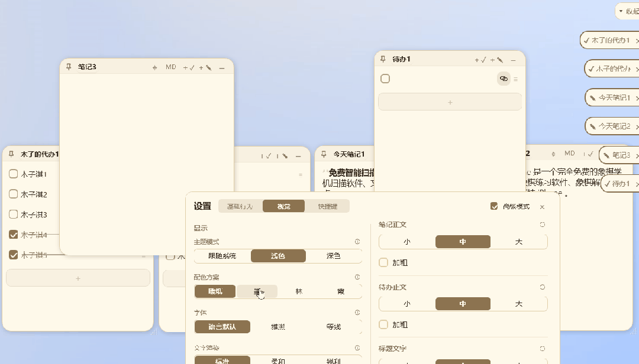This screenshot has height=364, width=639.
Task: Add note in window behind 笔记3
Action: pos(282,156)
